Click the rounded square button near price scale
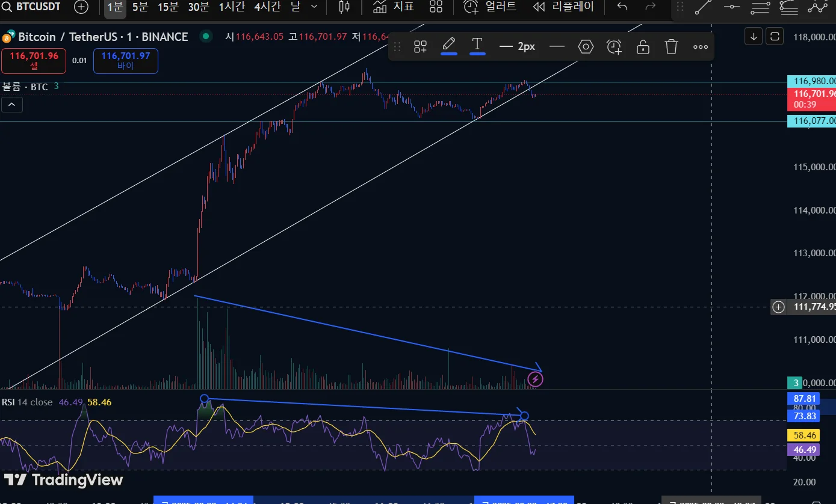The height and width of the screenshot is (504, 836). 775,36
